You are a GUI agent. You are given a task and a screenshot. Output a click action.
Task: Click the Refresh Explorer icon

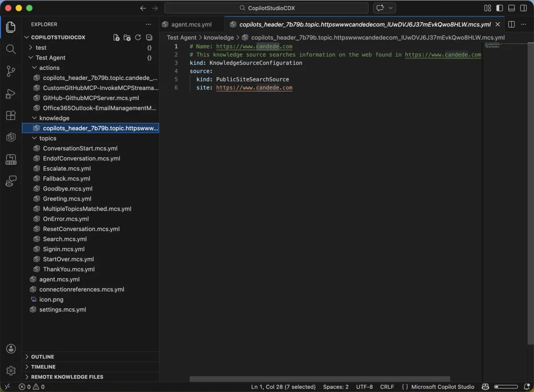138,37
